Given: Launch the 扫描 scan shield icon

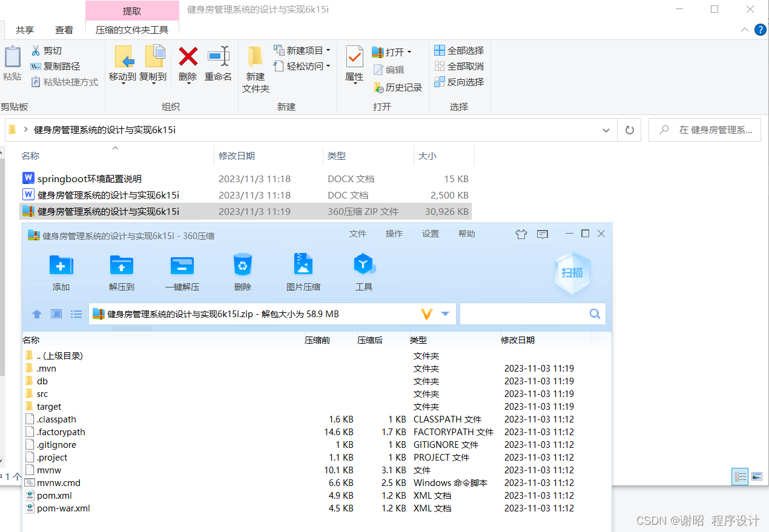Looking at the screenshot, I should click(x=572, y=273).
